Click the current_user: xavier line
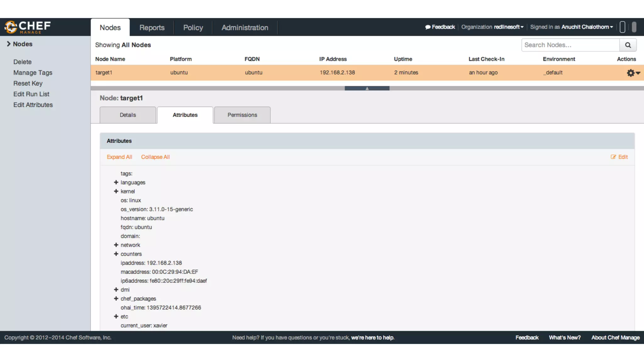 click(144, 326)
